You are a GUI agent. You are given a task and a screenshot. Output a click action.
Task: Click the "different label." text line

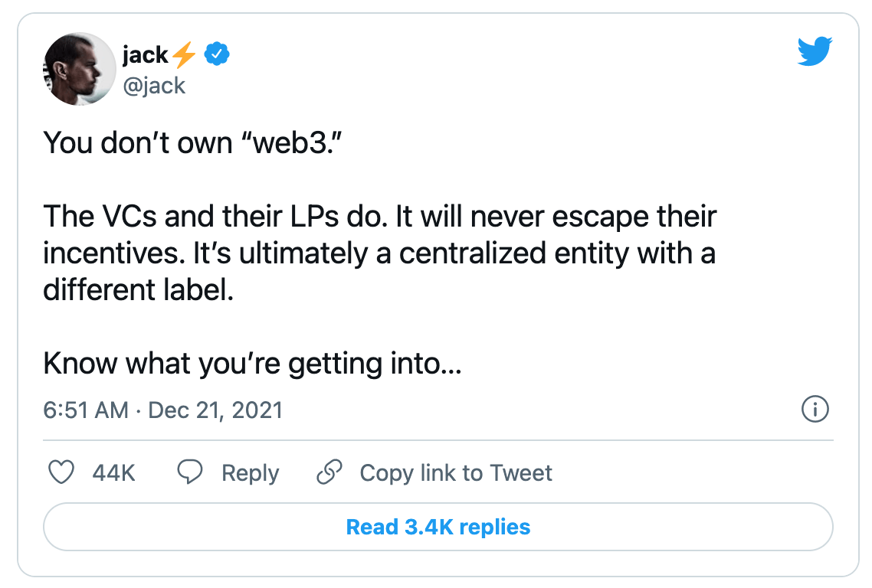click(x=138, y=291)
